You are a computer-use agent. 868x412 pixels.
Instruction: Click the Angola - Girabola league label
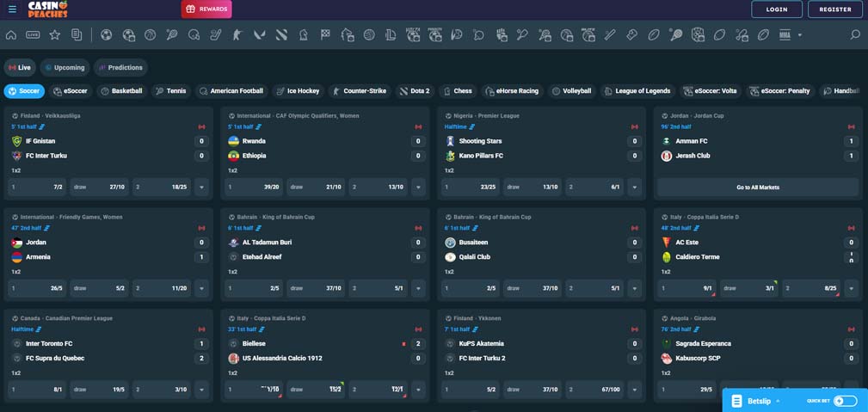693,318
